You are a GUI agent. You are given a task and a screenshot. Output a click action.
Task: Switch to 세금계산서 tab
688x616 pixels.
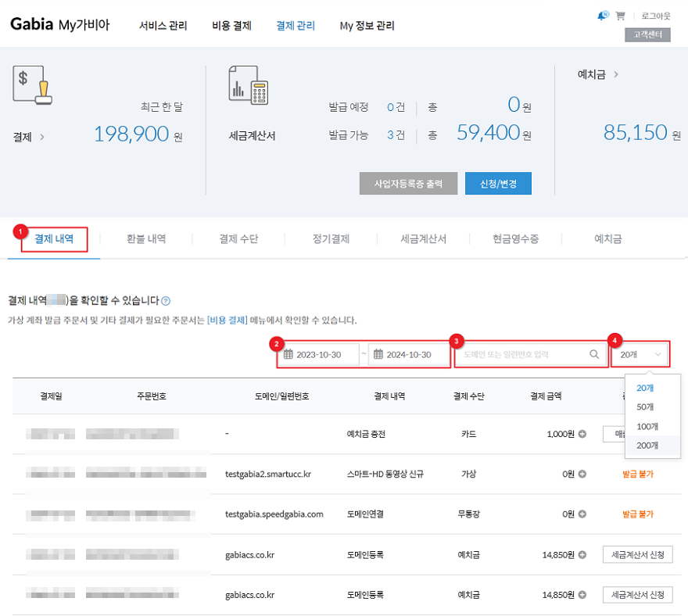(x=424, y=238)
